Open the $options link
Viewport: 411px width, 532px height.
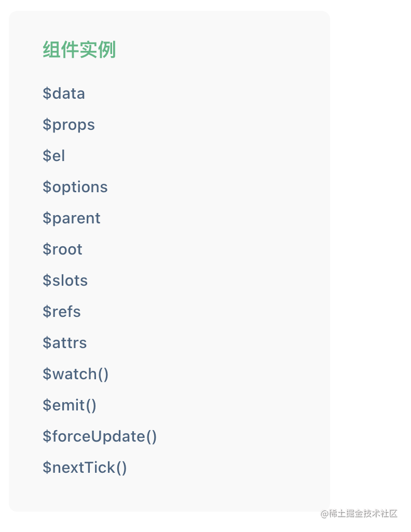(x=75, y=187)
